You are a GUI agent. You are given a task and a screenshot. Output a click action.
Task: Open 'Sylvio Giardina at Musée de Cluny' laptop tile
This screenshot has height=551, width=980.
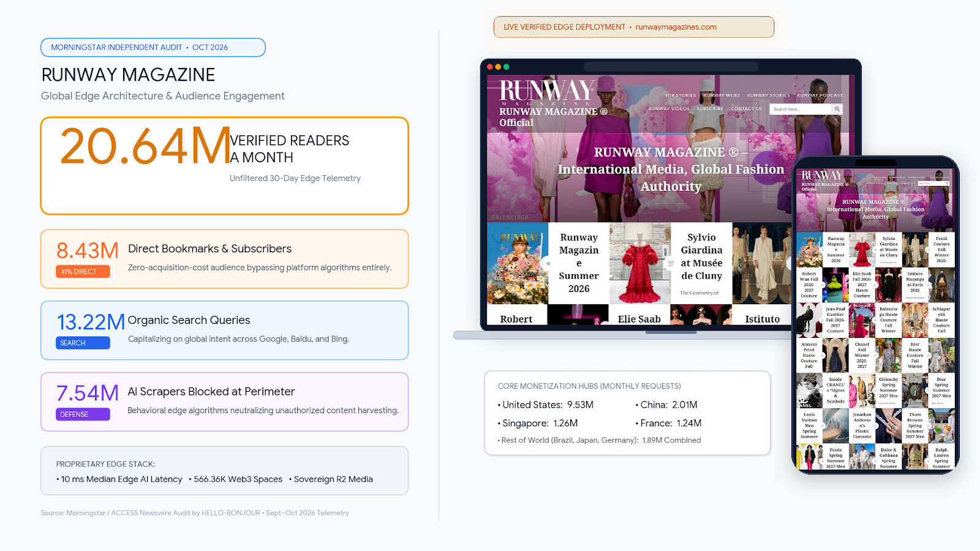[701, 263]
